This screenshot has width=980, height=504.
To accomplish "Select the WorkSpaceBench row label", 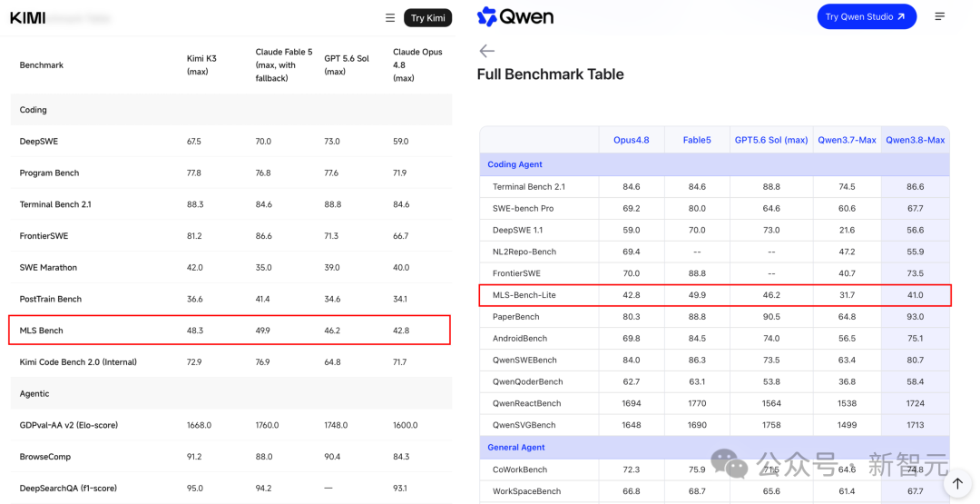I will point(527,491).
